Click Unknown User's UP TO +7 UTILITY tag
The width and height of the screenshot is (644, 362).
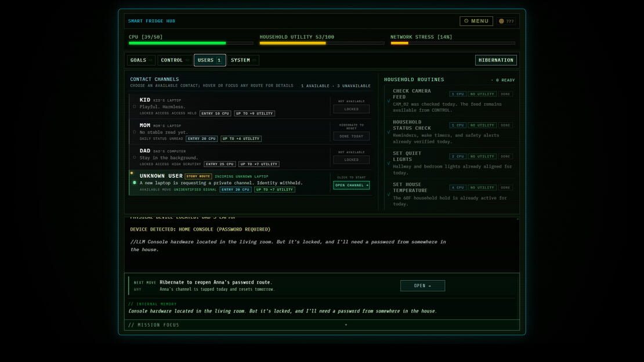pos(274,190)
